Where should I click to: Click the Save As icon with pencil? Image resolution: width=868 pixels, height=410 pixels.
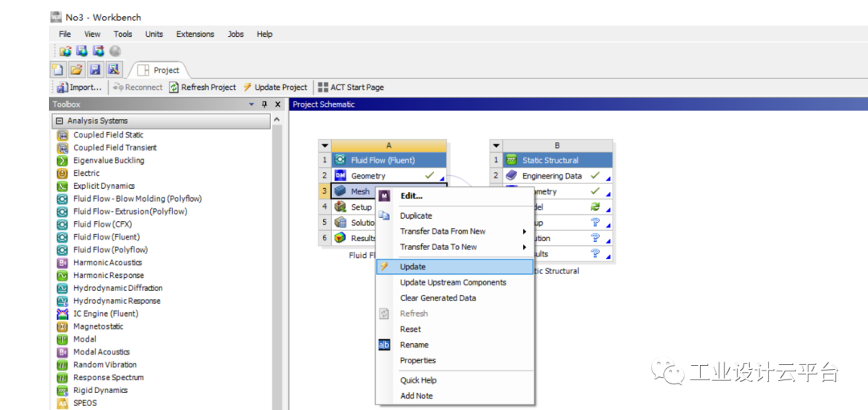coord(113,70)
